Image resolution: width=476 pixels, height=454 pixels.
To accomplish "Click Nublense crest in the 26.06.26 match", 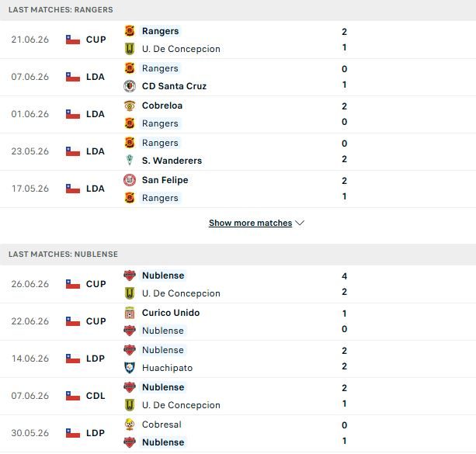I will 130,276.
